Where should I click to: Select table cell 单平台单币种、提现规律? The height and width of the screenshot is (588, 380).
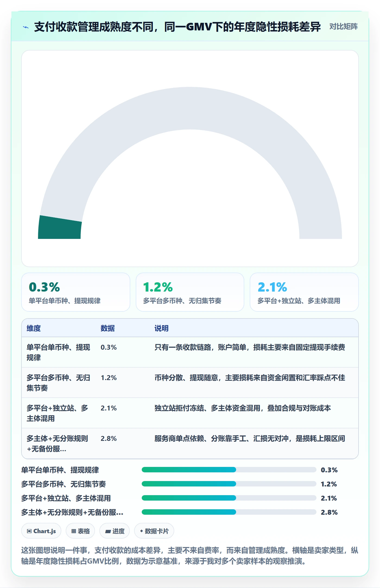tap(58, 352)
